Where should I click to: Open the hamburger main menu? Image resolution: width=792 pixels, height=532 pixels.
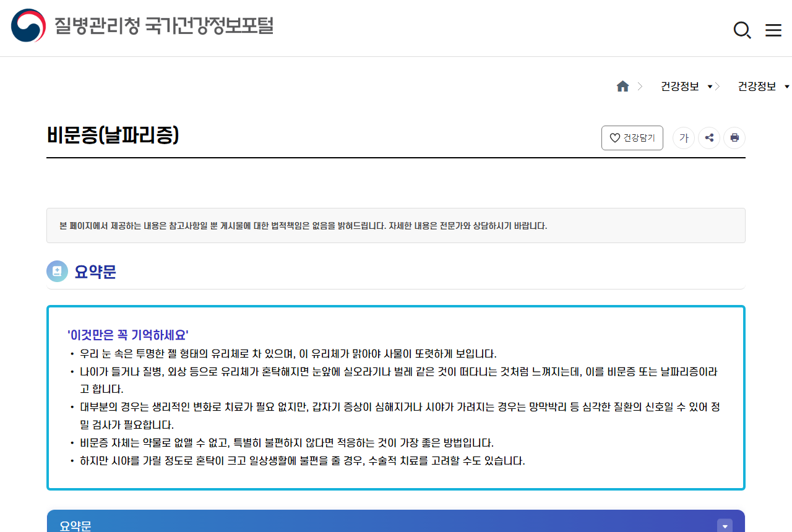tap(773, 30)
